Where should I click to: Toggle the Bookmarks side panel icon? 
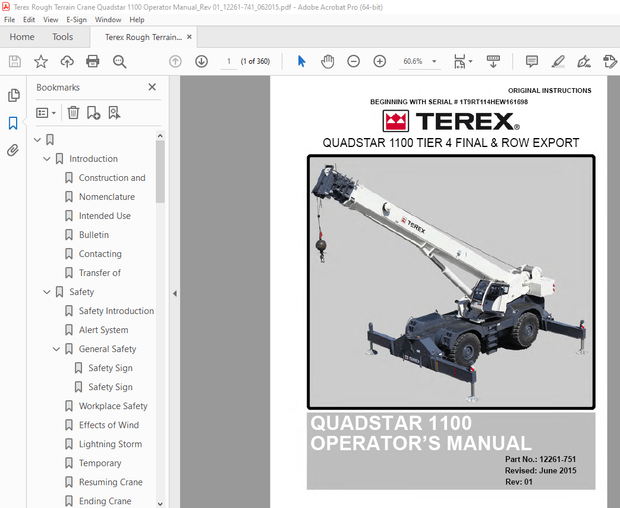click(x=13, y=123)
